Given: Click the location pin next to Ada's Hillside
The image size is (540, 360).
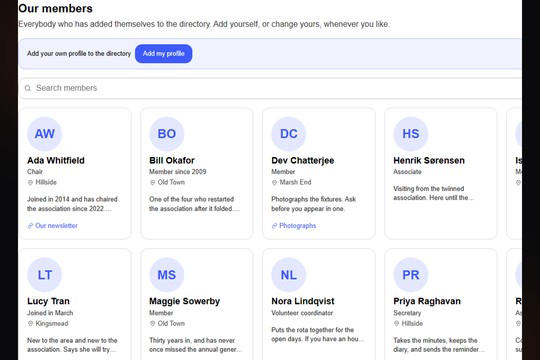Looking at the screenshot, I should (x=30, y=183).
